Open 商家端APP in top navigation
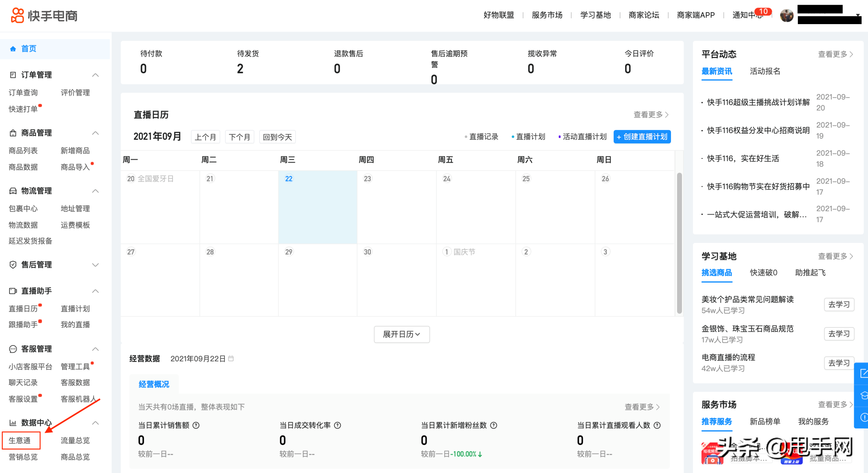This screenshot has height=473, width=868. (x=695, y=15)
